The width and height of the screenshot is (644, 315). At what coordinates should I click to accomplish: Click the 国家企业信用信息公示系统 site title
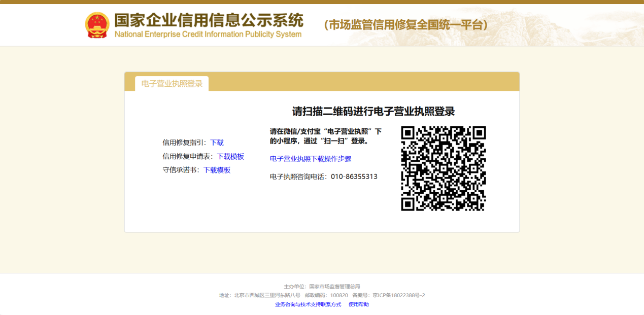(x=209, y=20)
